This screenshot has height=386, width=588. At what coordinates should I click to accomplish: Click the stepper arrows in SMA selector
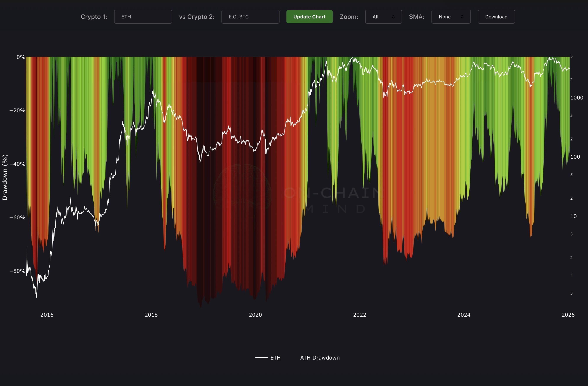[462, 17]
